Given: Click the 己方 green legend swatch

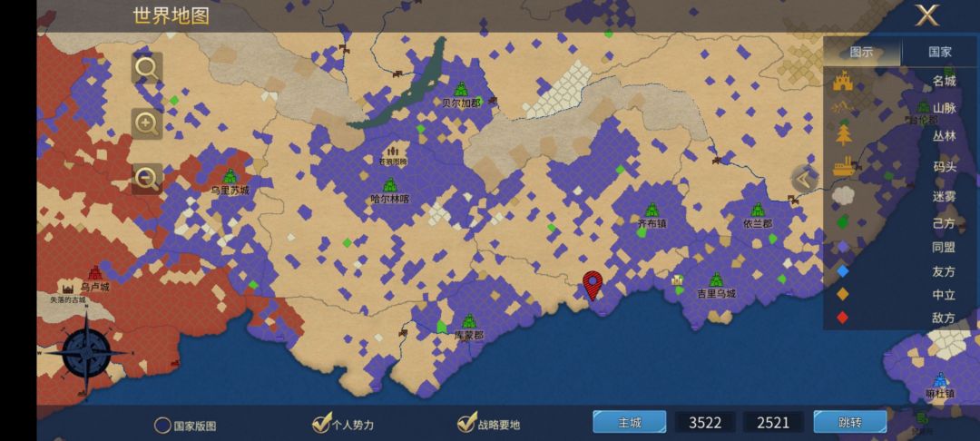Looking at the screenshot, I should tap(843, 221).
